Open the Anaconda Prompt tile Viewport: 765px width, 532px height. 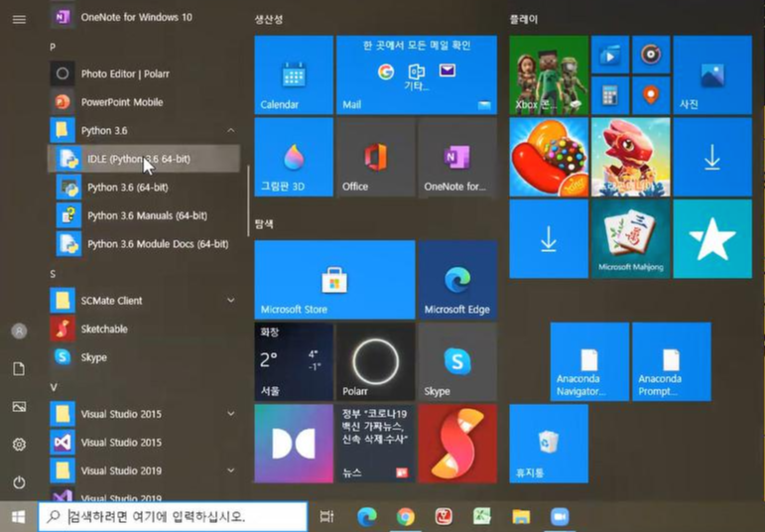click(x=672, y=361)
